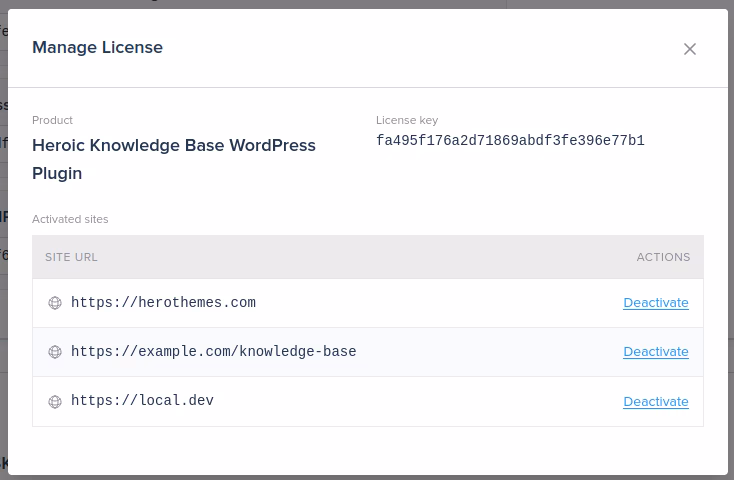Deactivate the example.com/knowledge-base site
Image resolution: width=734 pixels, height=480 pixels.
point(656,352)
